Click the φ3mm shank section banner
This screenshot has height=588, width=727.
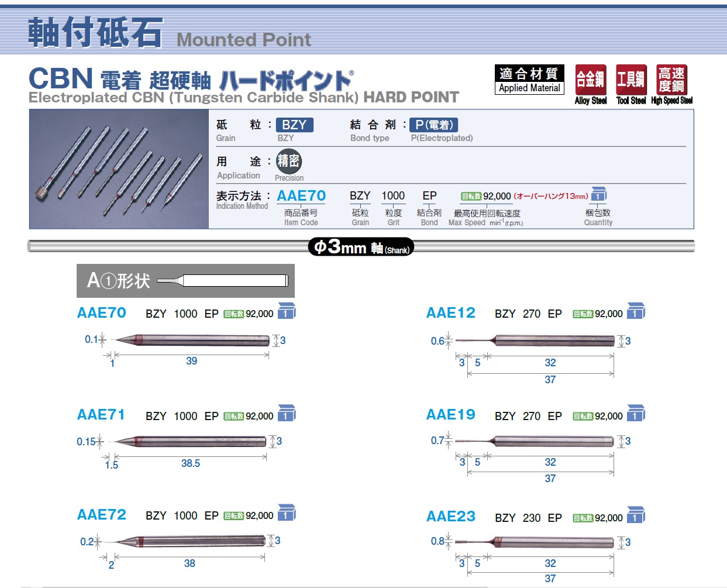click(x=361, y=247)
